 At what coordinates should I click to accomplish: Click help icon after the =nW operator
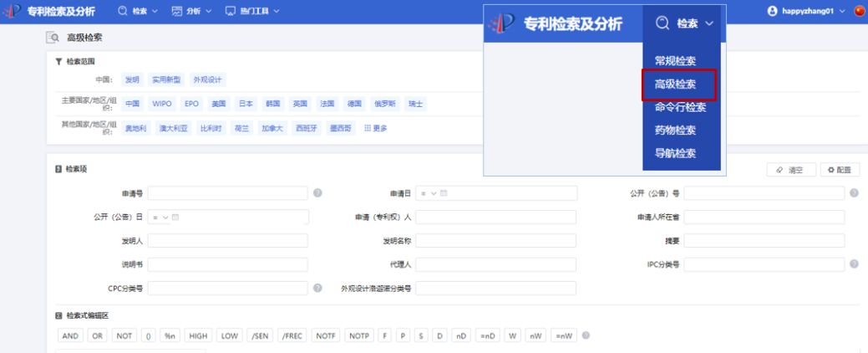point(586,335)
